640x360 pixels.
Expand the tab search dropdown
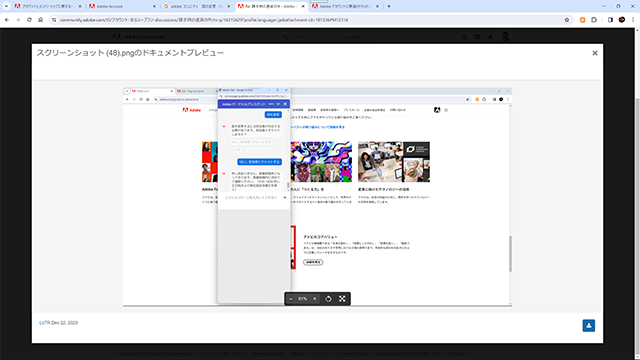pos(6,6)
